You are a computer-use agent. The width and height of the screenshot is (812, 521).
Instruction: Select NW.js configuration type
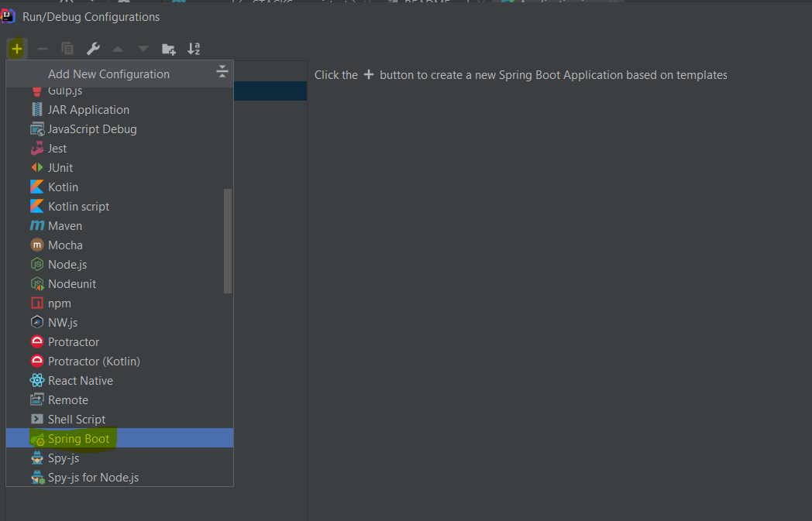pos(119,322)
